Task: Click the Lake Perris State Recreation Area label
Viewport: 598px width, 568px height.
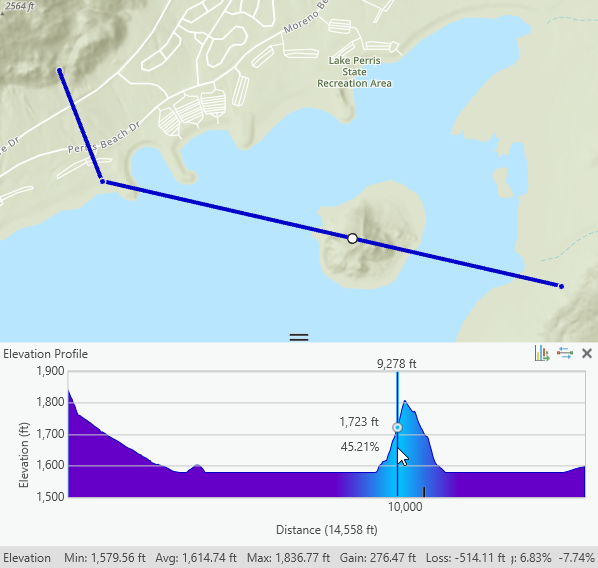Action: pyautogui.click(x=354, y=72)
